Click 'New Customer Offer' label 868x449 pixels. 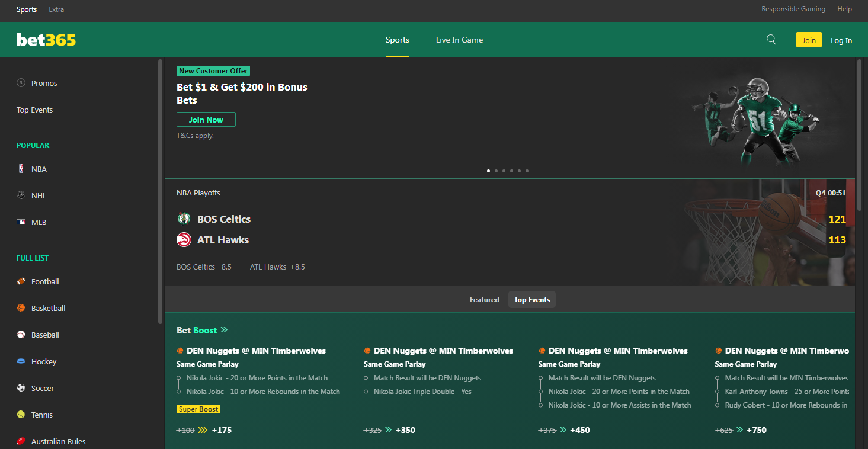(x=213, y=70)
